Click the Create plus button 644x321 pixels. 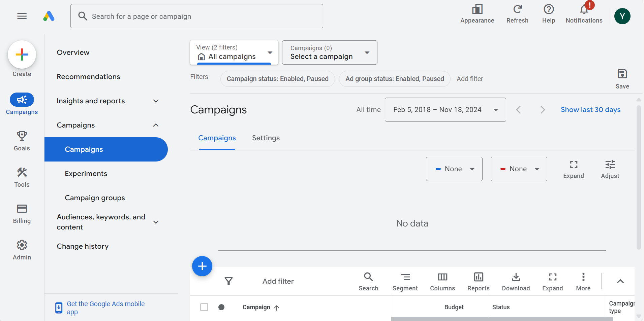click(x=22, y=55)
